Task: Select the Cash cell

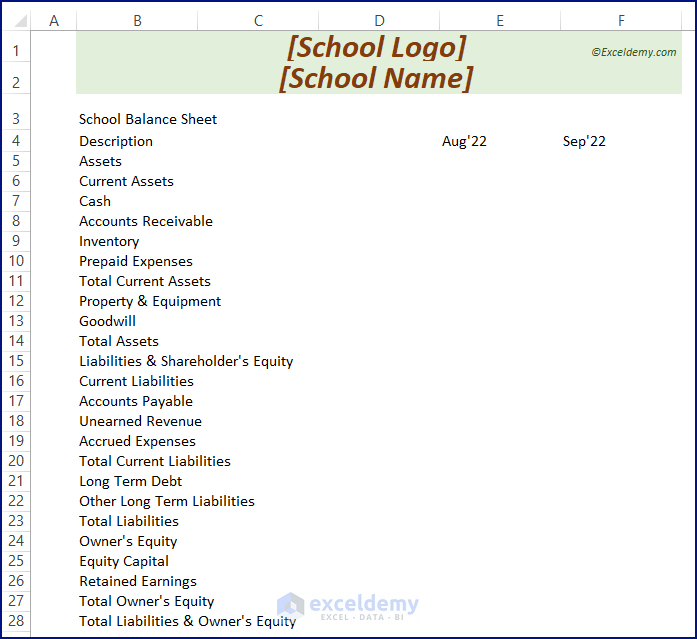Action: point(95,201)
